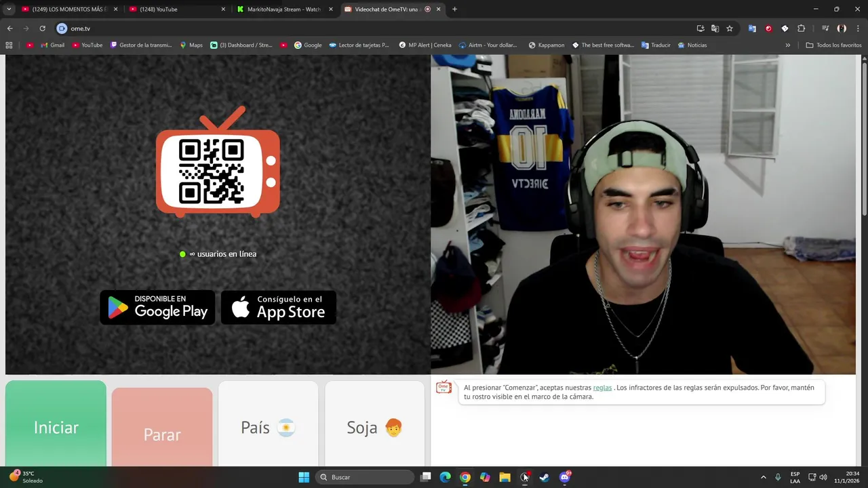Open the translate page icon in address bar
This screenshot has height=488, width=868.
[715, 28]
